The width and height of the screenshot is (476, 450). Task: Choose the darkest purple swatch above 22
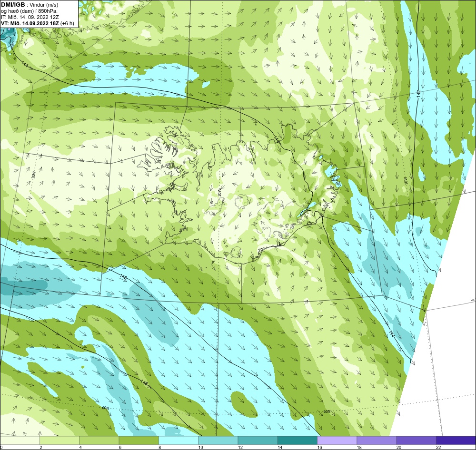(x=456, y=440)
